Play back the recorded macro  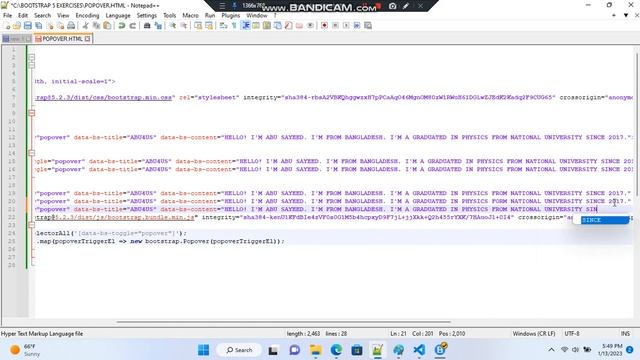(x=346, y=26)
